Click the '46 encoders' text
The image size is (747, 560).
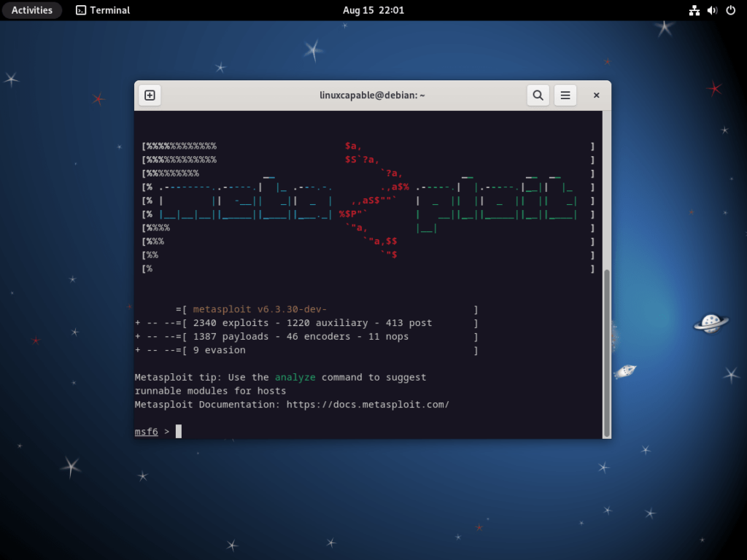[x=318, y=336]
